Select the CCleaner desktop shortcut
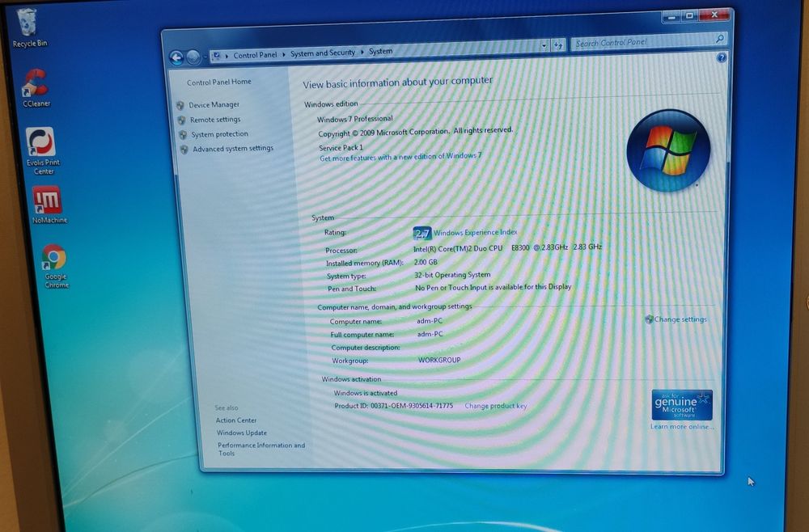The image size is (809, 532). click(x=36, y=88)
